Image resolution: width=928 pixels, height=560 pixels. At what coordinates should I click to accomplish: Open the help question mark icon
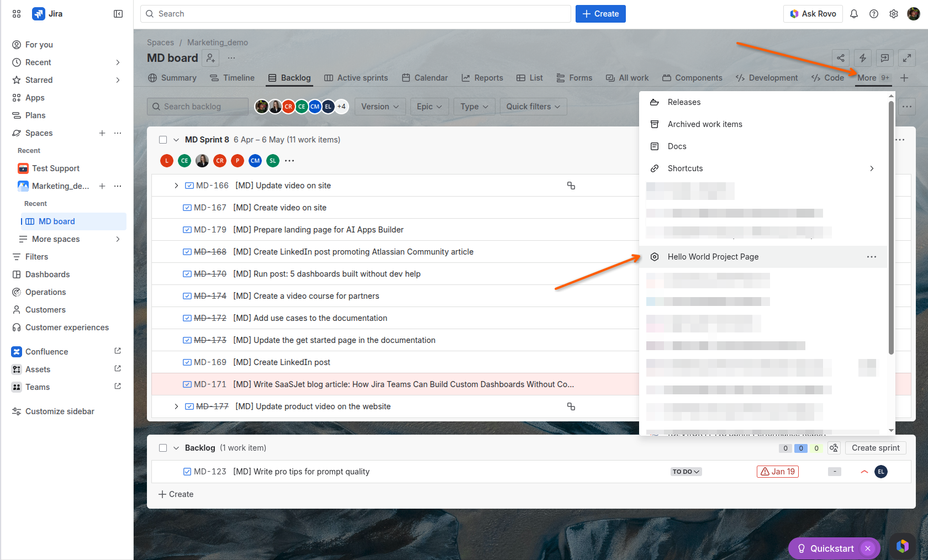click(x=874, y=14)
